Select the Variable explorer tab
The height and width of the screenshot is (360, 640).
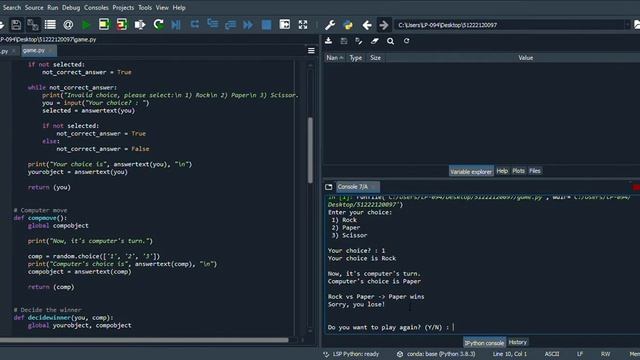(471, 171)
